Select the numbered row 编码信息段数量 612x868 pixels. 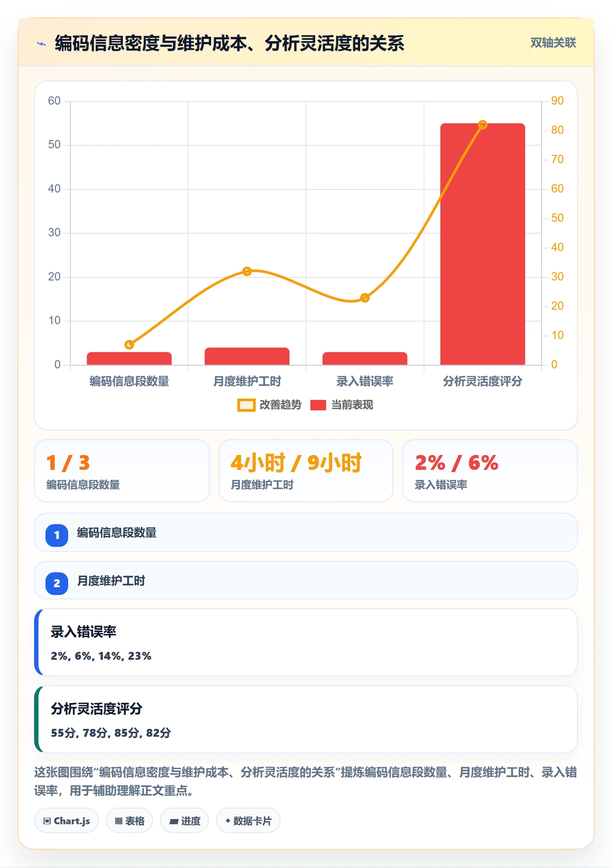coord(306,532)
